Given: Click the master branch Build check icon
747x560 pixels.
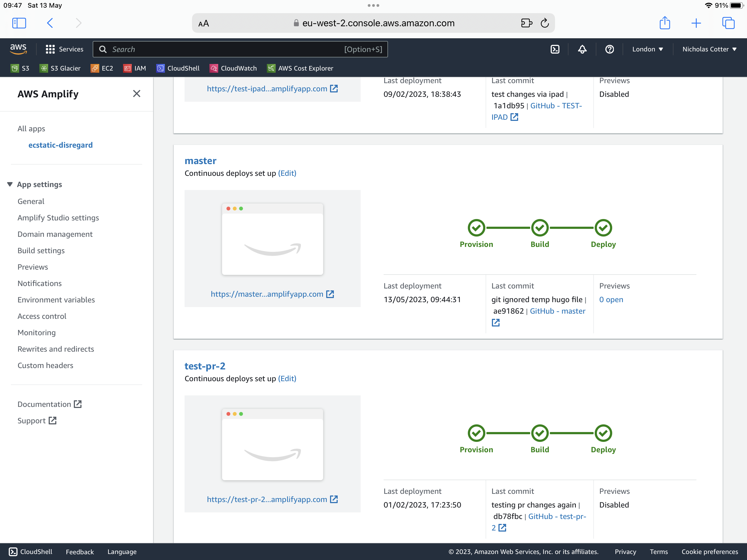Looking at the screenshot, I should (540, 228).
